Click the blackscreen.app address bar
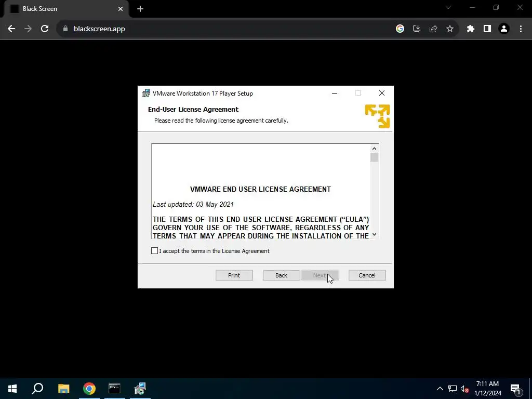The width and height of the screenshot is (532, 399). 224,29
